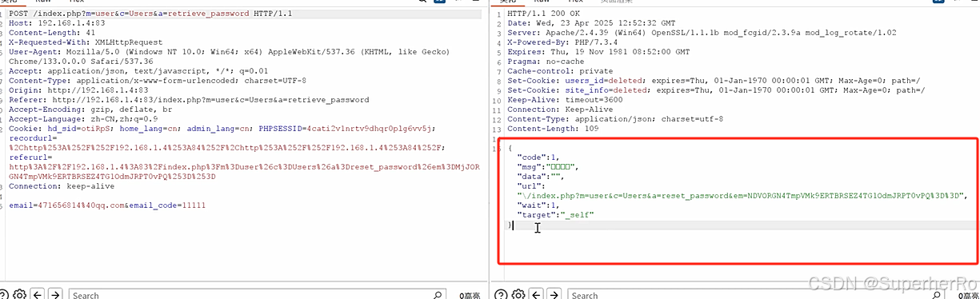The height and width of the screenshot is (299, 980).
Task: Click the Accept: application/json request header
Action: click(138, 72)
